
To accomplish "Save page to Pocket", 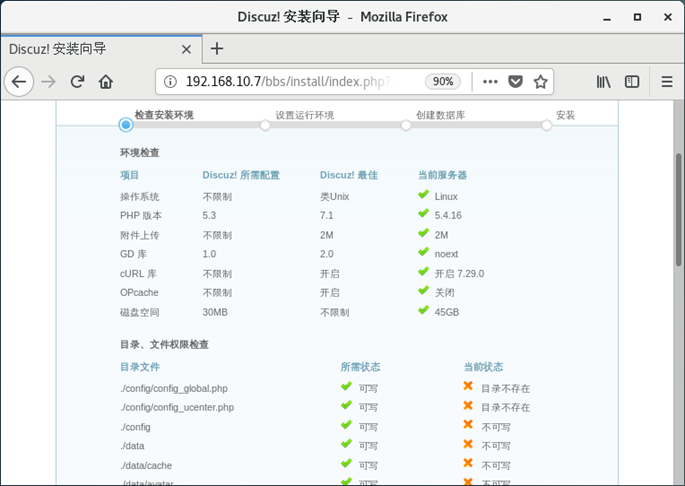I will (x=515, y=81).
